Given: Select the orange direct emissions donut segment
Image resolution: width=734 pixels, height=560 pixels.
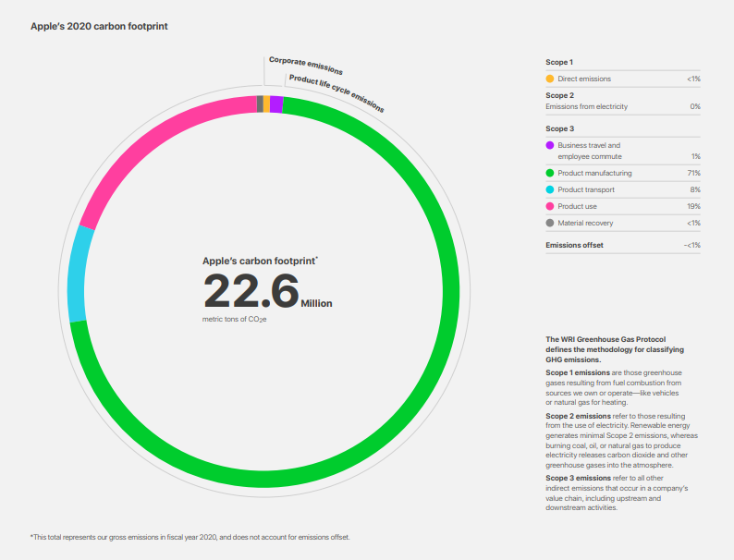Looking at the screenshot, I should pyautogui.click(x=266, y=103).
